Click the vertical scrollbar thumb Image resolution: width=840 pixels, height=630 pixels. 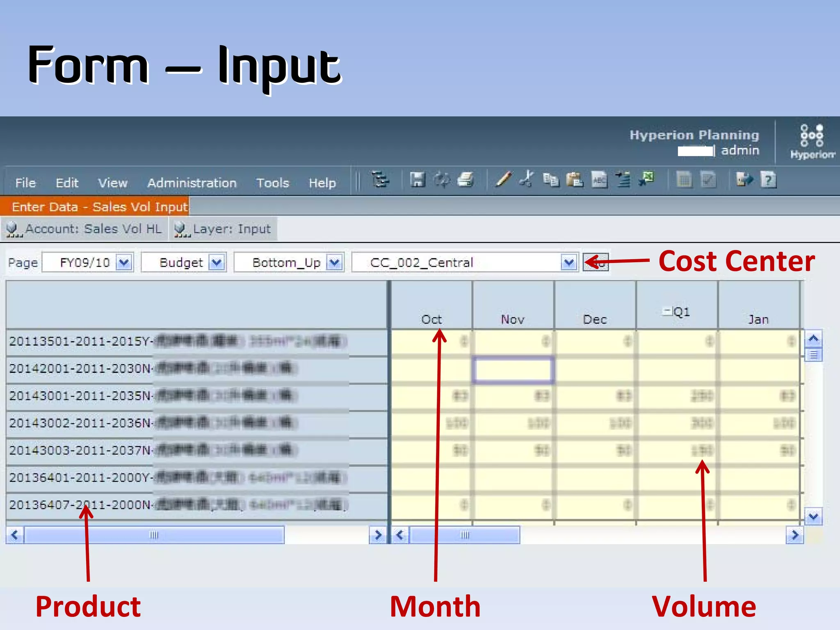click(813, 354)
